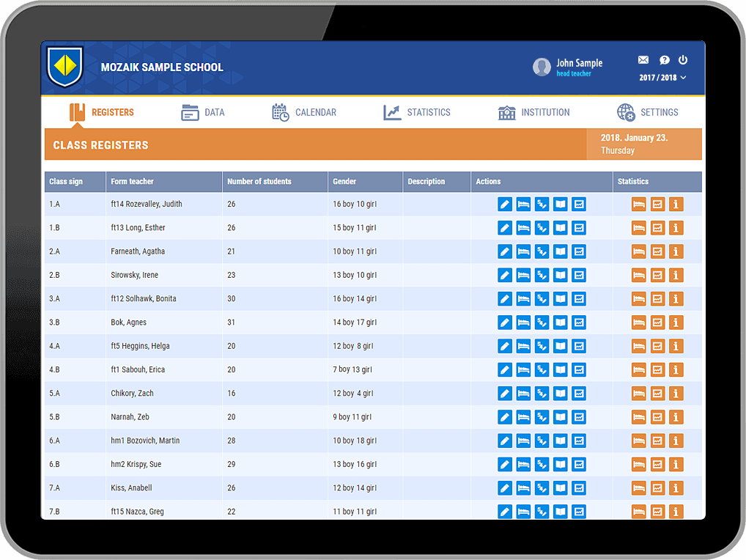This screenshot has width=746, height=560.
Task: Open the blue absences bed icon for class 2.A
Action: coord(523,251)
